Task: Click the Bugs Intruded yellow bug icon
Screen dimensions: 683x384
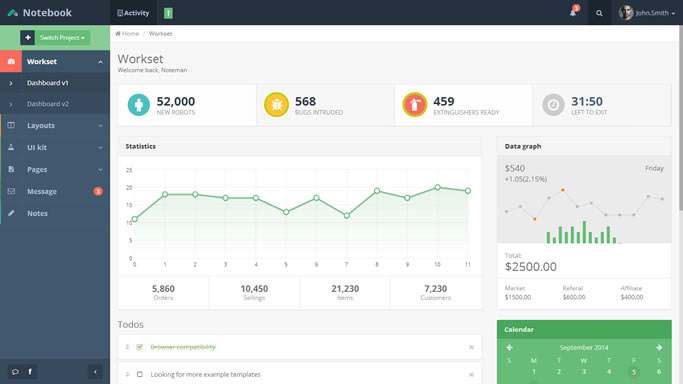Action: (277, 105)
